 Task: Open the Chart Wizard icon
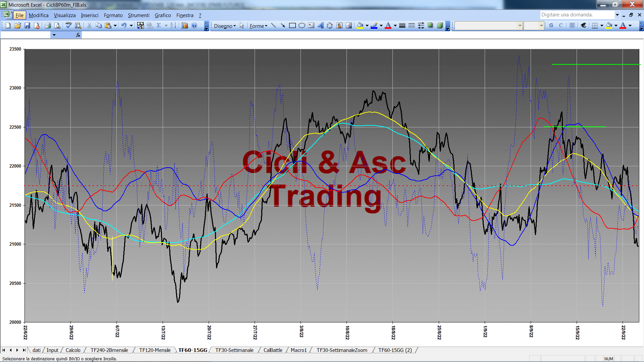(184, 25)
